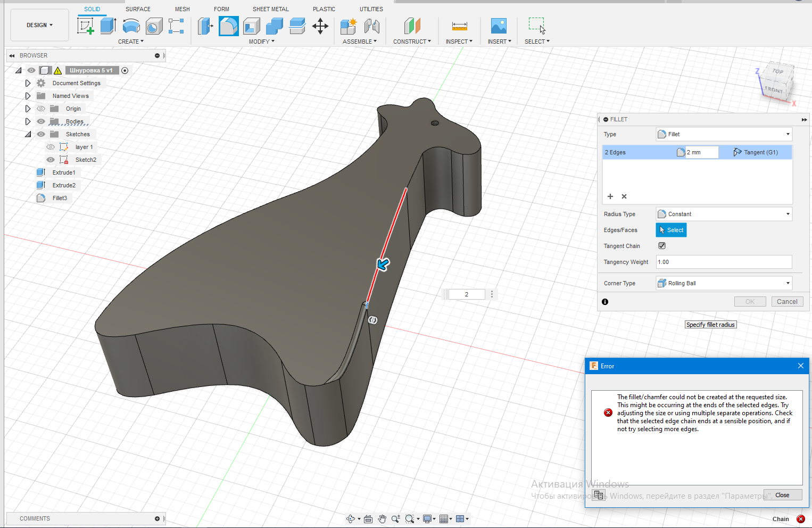Screen dimensions: 812x528
Task: Expand the Document Settings node
Action: click(28, 83)
